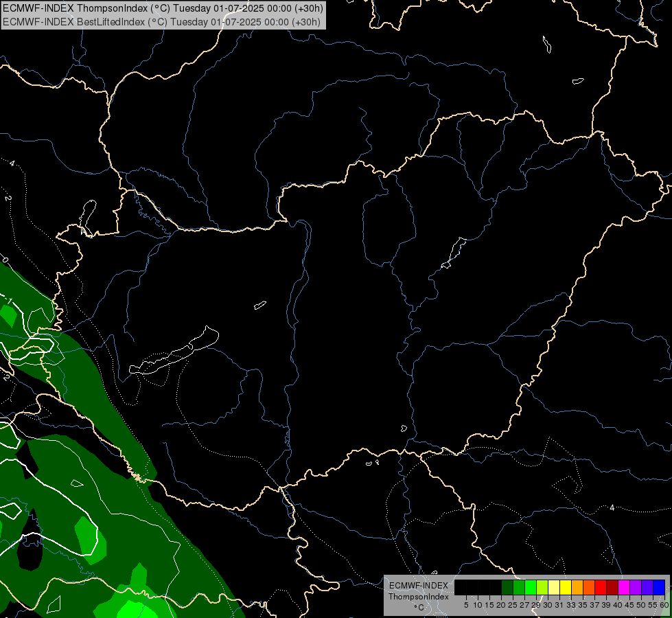Image resolution: width=672 pixels, height=618 pixels.
Task: Click the legend tick value '31'
Action: click(559, 605)
